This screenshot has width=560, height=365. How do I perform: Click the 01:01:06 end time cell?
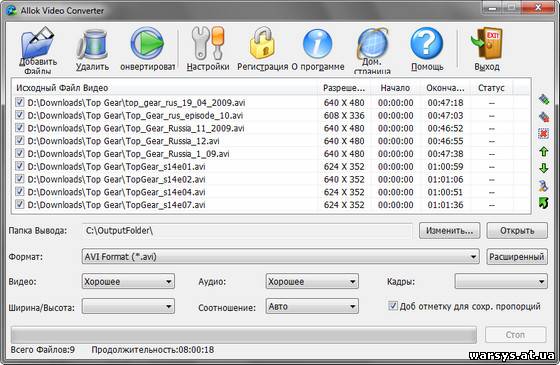(445, 179)
